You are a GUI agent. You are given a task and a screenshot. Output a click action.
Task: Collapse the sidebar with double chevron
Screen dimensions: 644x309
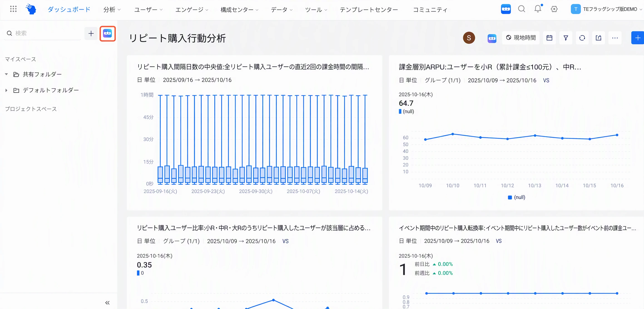click(107, 303)
